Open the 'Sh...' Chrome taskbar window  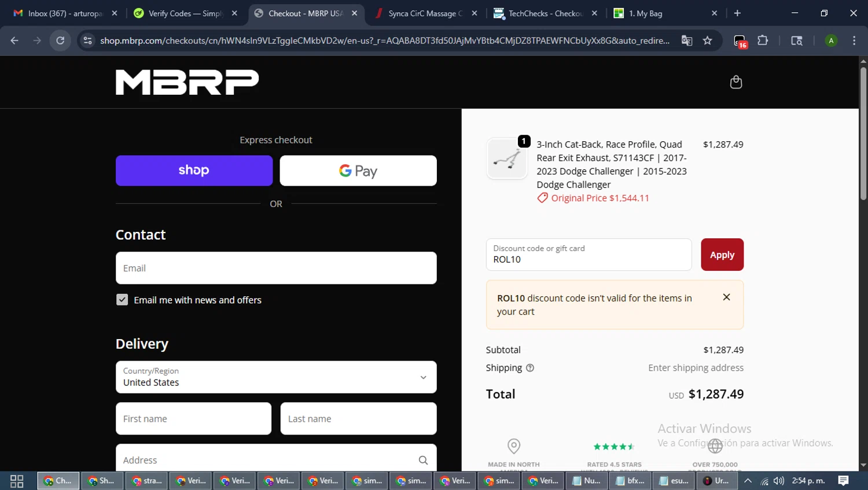coord(102,481)
